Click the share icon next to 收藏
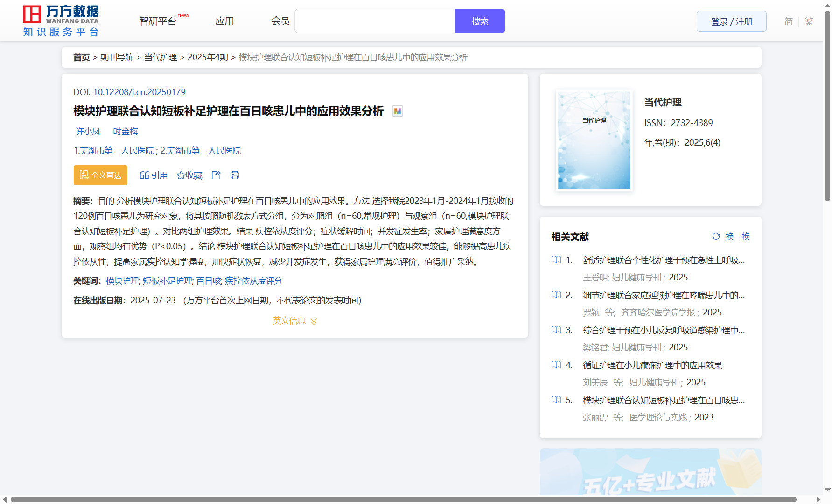The width and height of the screenshot is (832, 504). (216, 175)
